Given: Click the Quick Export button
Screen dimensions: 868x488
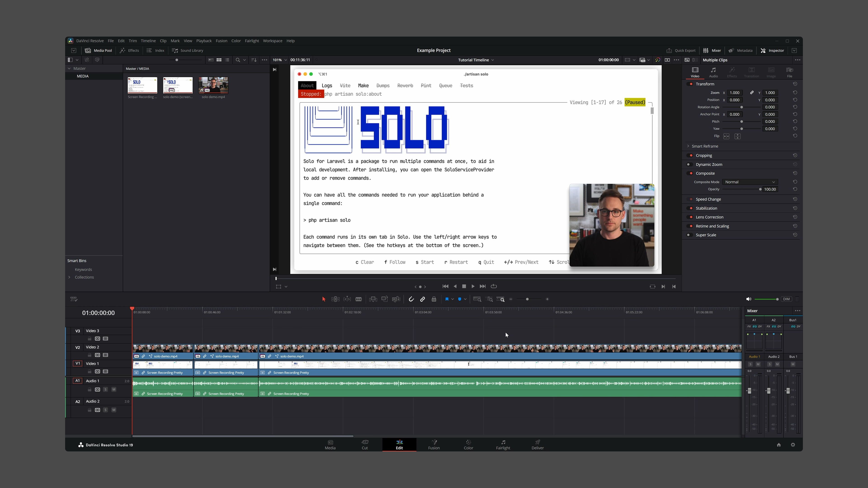Looking at the screenshot, I should point(681,51).
